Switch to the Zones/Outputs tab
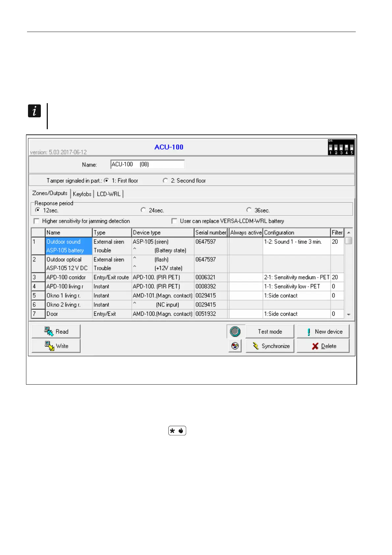The width and height of the screenshot is (392, 555). (x=50, y=193)
